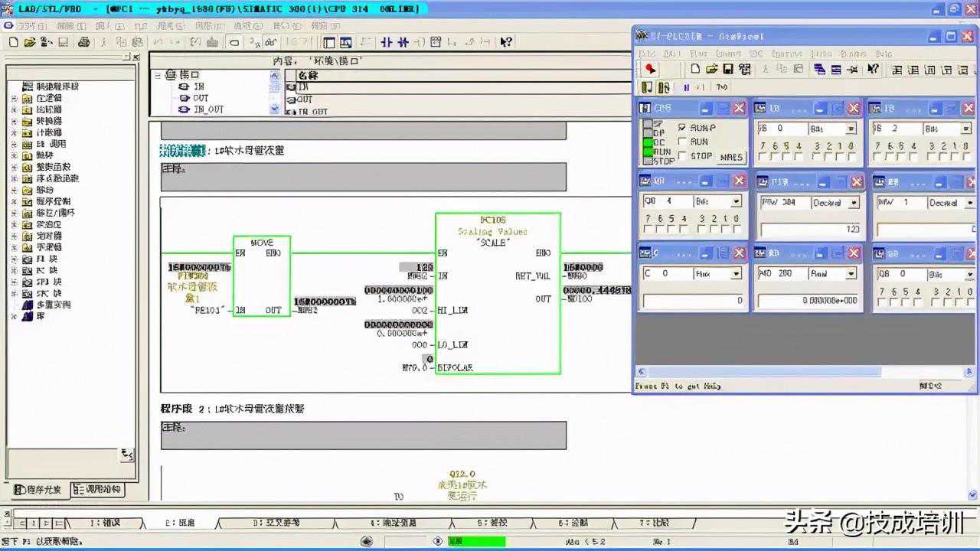This screenshot has height=551, width=980.
Task: Open the format dropdown for MD 200
Action: click(x=851, y=273)
